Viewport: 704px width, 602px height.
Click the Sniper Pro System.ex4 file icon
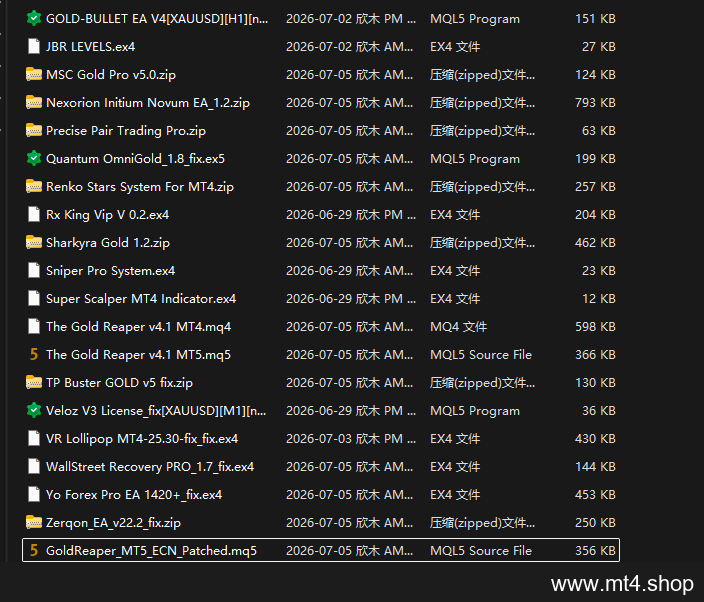[x=34, y=270]
